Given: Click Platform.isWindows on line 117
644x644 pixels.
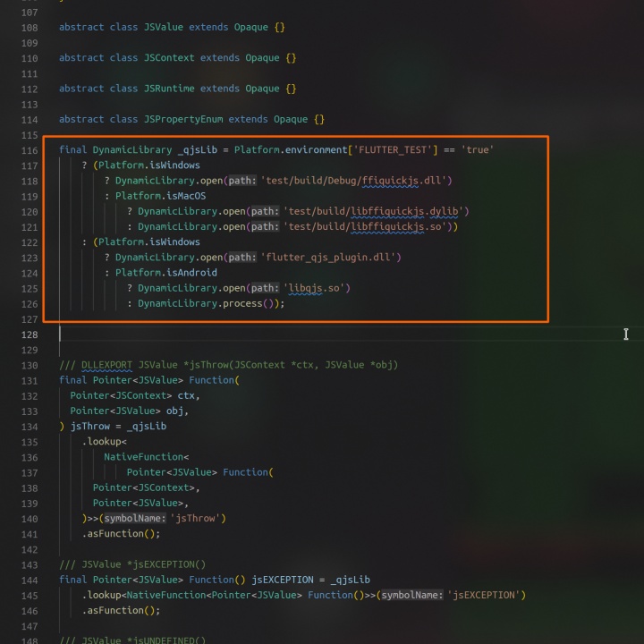Looking at the screenshot, I should (x=149, y=165).
